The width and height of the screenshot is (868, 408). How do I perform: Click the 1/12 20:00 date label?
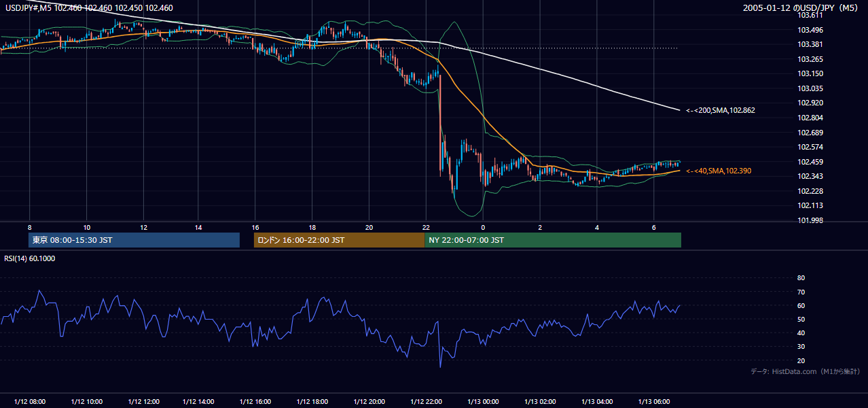(x=368, y=402)
